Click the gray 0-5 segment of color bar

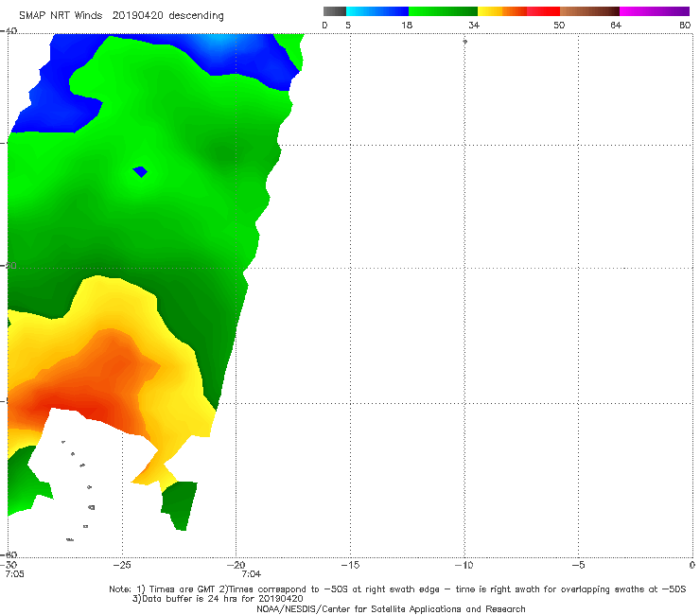334,11
